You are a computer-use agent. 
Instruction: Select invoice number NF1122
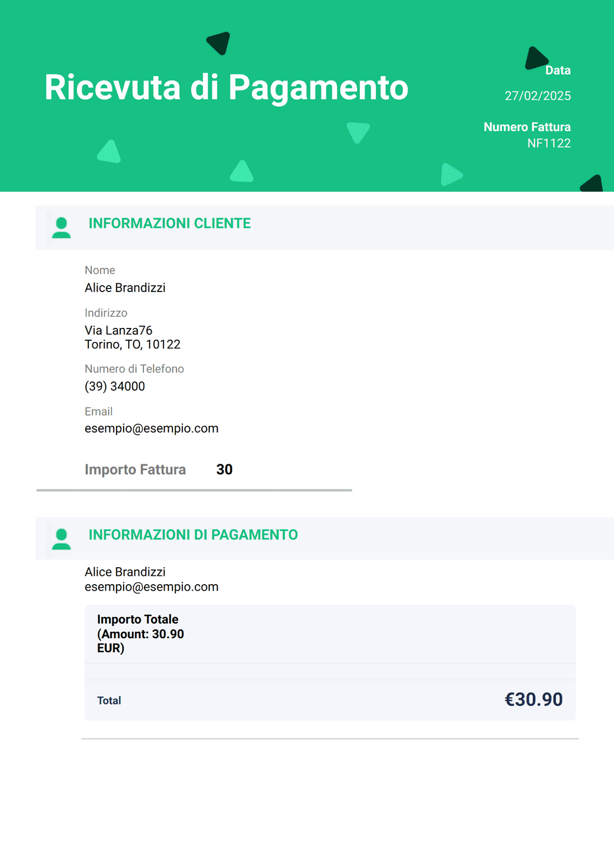click(549, 143)
